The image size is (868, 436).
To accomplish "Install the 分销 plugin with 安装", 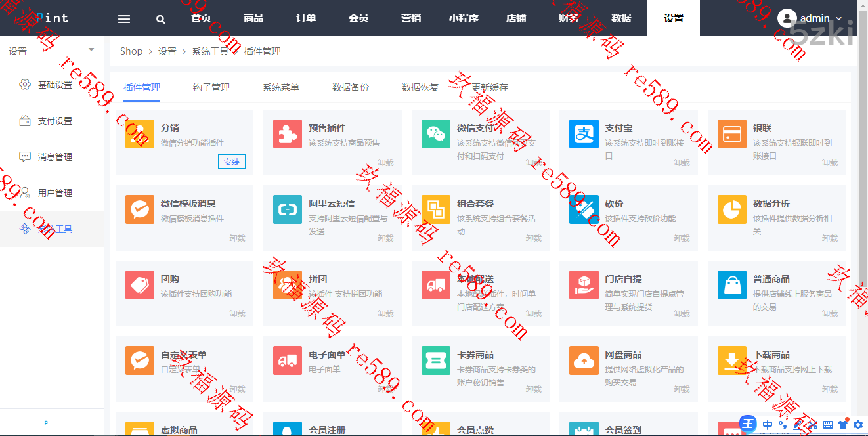I will 232,162.
